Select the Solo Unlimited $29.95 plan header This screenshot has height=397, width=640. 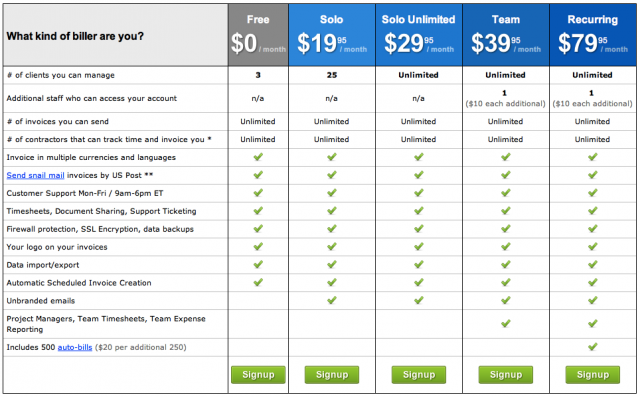[419, 35]
